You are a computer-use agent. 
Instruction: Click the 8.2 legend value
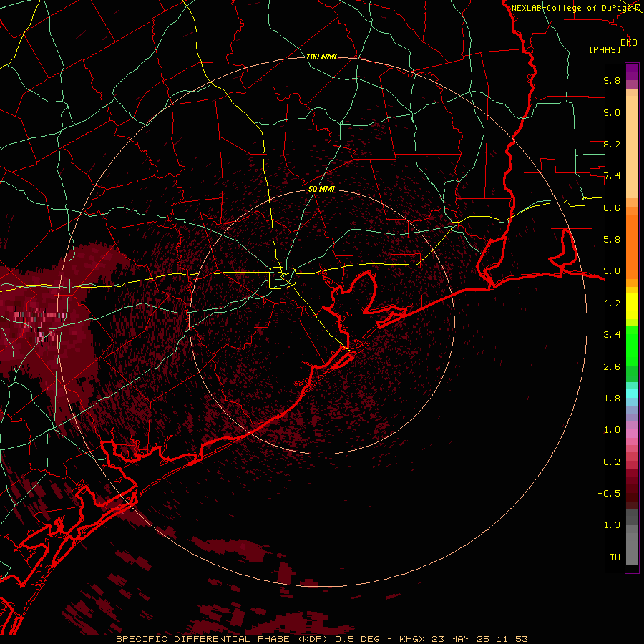(x=612, y=144)
